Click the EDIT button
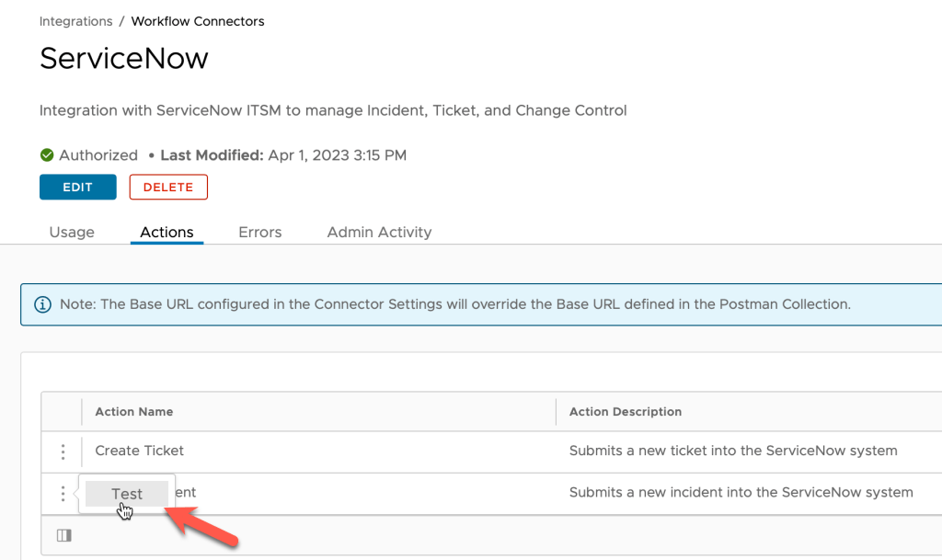The height and width of the screenshot is (560, 942). click(77, 187)
